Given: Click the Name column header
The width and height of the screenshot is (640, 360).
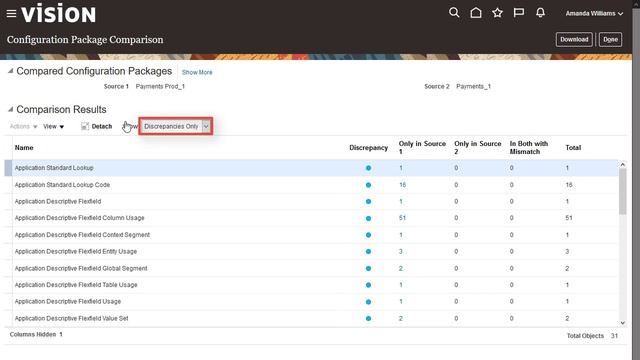Looking at the screenshot, I should pos(24,148).
